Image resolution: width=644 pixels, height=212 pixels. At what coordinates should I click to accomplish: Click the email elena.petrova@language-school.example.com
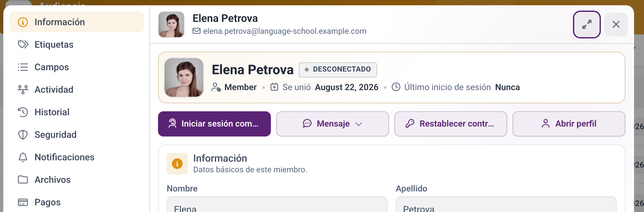285,31
